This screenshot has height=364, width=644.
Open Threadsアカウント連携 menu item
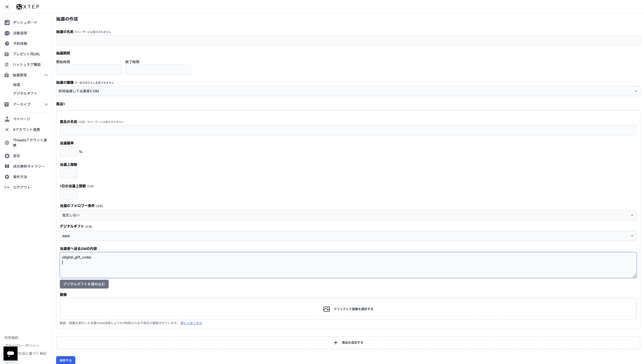30,143
